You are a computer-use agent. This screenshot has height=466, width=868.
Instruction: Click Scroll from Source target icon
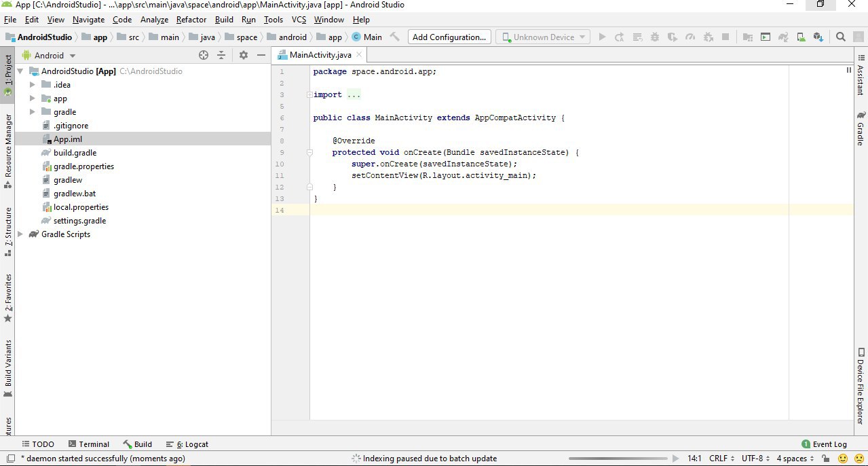tap(204, 55)
